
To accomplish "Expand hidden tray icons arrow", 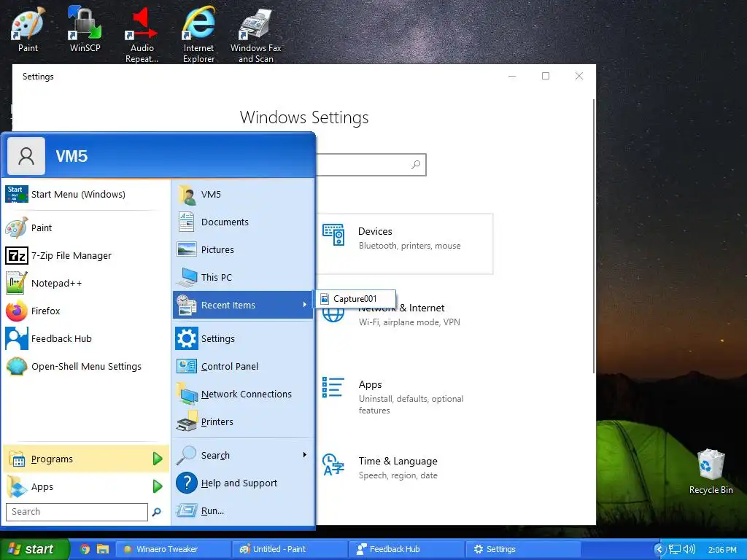I will [659, 550].
